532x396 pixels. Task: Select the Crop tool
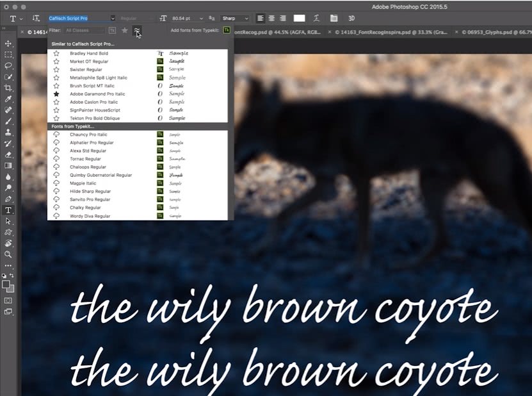tap(8, 88)
